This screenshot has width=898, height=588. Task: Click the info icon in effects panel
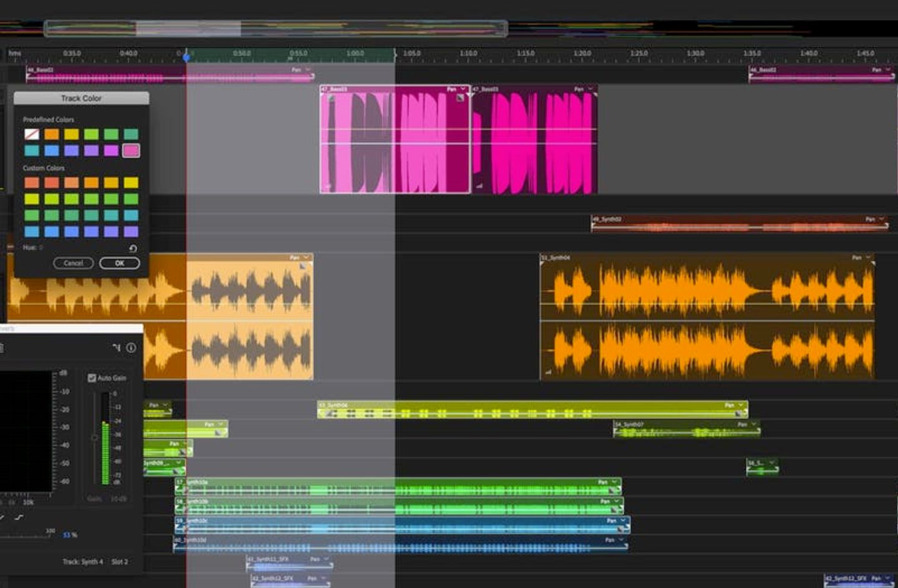pyautogui.click(x=131, y=348)
